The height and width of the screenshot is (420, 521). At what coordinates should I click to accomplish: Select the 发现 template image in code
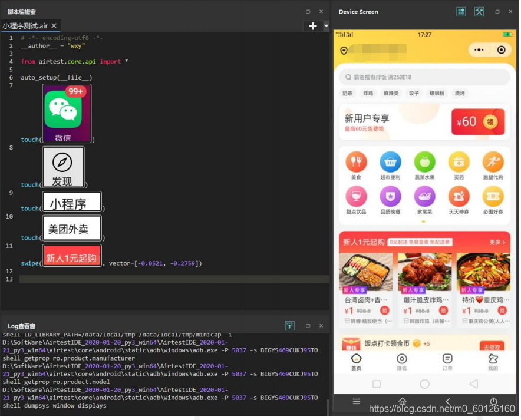(63, 167)
